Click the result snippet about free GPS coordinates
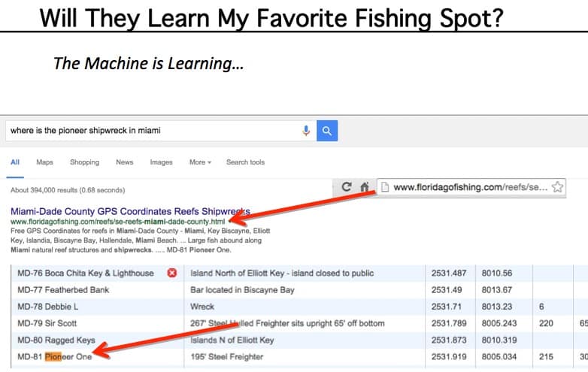The width and height of the screenshot is (588, 372). click(141, 240)
